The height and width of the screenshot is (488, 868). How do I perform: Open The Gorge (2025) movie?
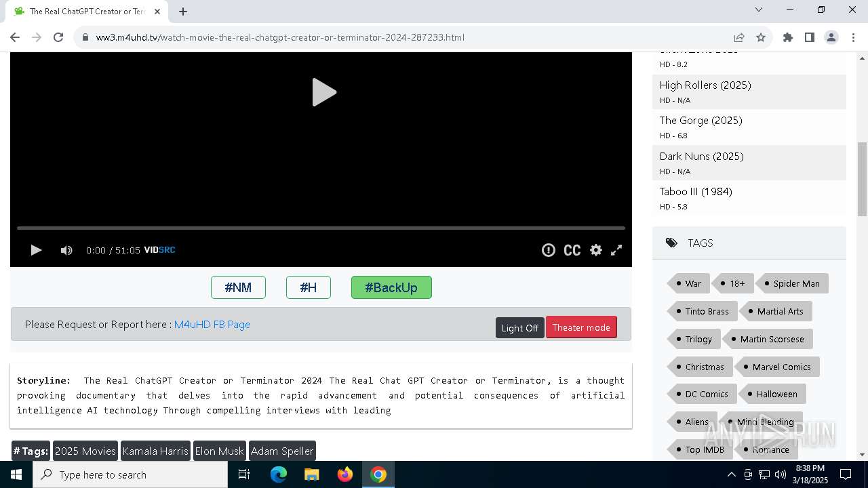(701, 121)
